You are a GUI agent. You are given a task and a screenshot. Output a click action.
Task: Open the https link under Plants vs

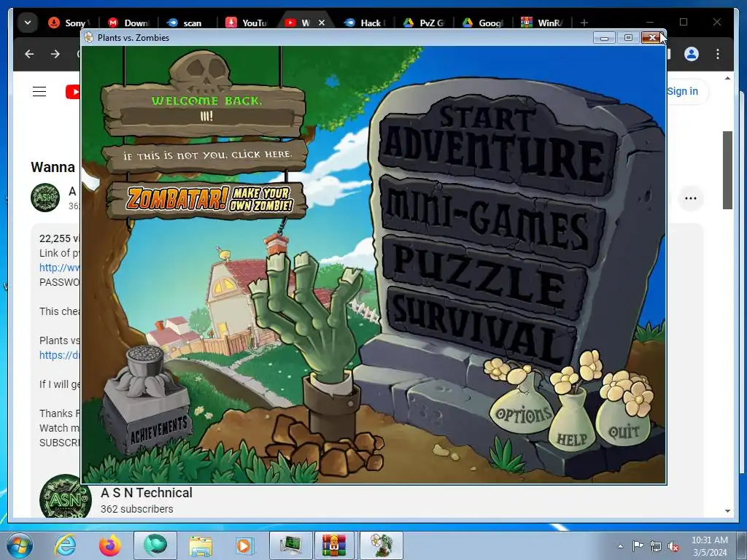60,355
